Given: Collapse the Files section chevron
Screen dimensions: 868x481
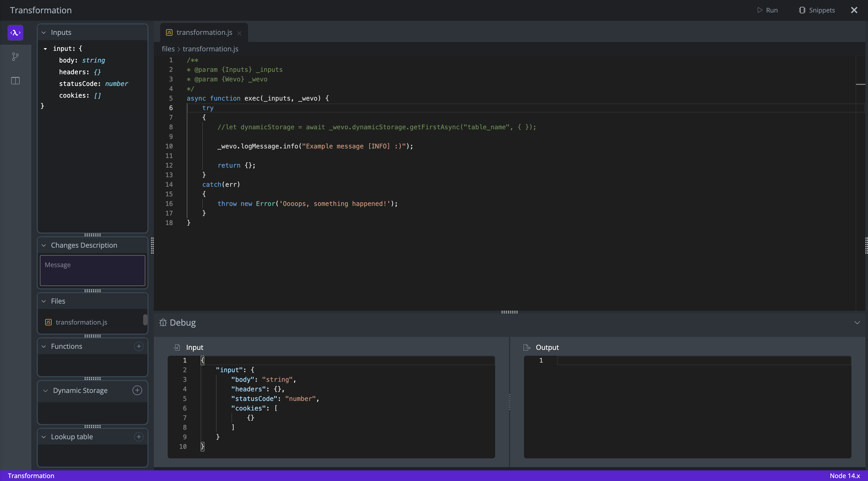Looking at the screenshot, I should (x=44, y=301).
